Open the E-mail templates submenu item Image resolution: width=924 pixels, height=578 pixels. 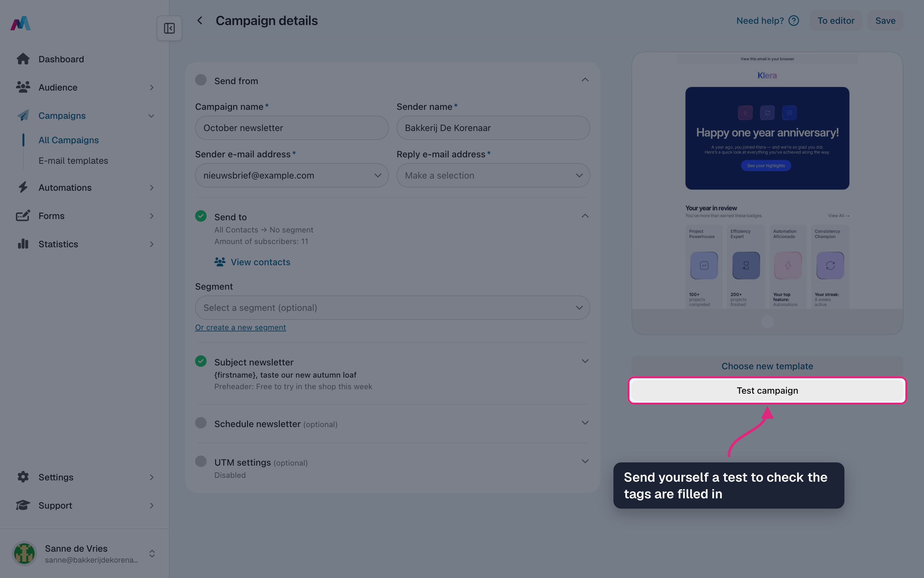click(73, 161)
